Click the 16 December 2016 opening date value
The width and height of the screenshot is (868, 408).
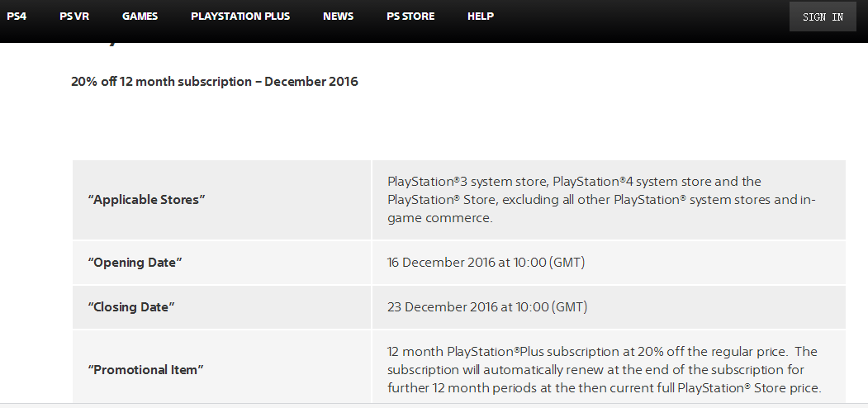[486, 263]
